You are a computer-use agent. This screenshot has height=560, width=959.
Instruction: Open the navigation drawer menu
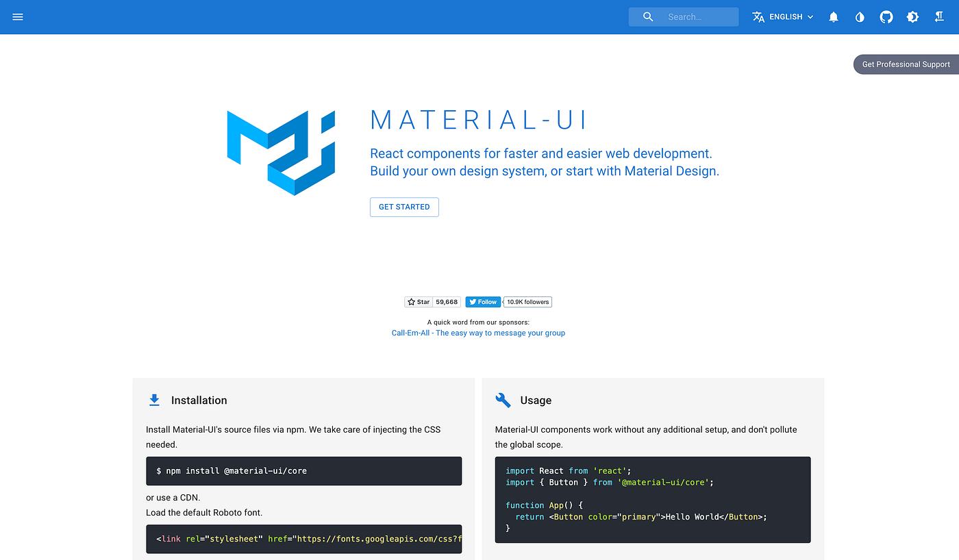(18, 16)
